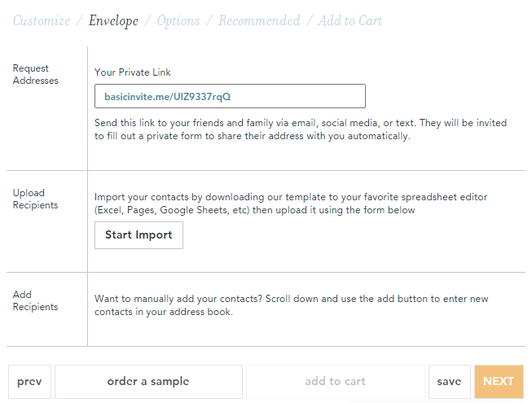This screenshot has height=403, width=532.
Task: Click the manually add contacts description
Action: pos(291,305)
